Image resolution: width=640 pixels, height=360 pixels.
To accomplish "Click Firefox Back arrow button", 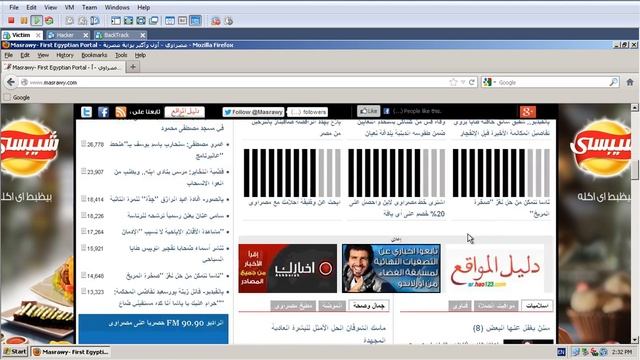I will (x=11, y=82).
